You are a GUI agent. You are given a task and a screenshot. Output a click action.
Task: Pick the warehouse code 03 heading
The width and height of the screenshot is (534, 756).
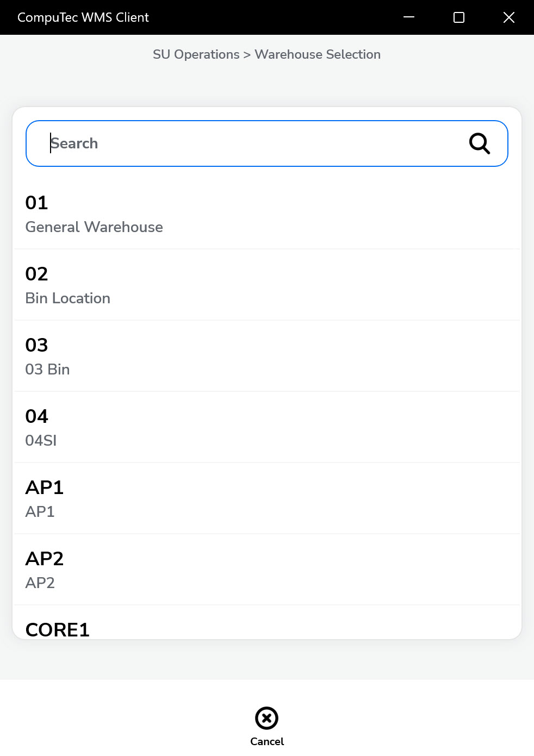click(36, 345)
